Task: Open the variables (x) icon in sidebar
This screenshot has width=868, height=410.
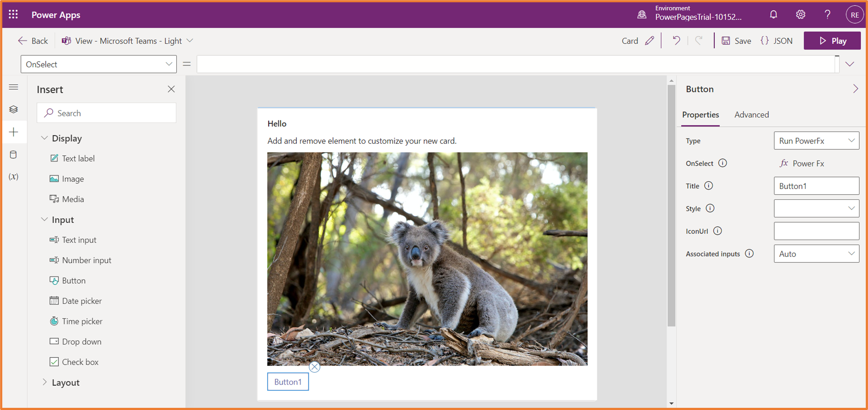Action: point(14,177)
